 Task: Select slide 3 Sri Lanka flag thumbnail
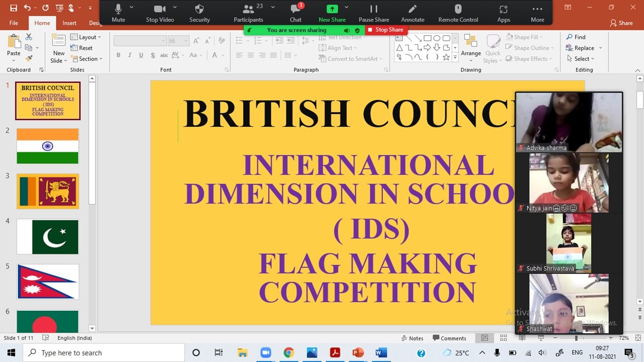coord(48,191)
